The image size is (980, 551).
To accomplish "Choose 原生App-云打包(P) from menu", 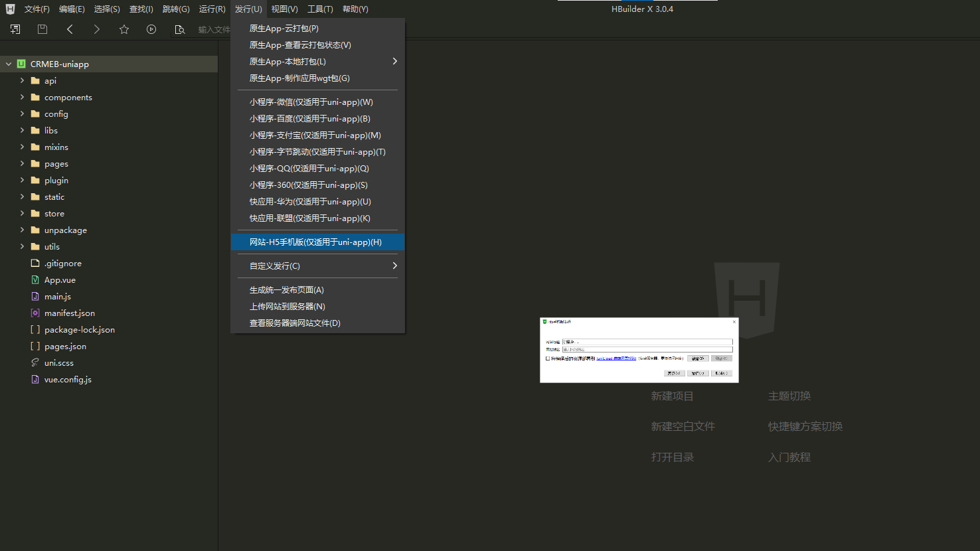I will click(x=317, y=28).
